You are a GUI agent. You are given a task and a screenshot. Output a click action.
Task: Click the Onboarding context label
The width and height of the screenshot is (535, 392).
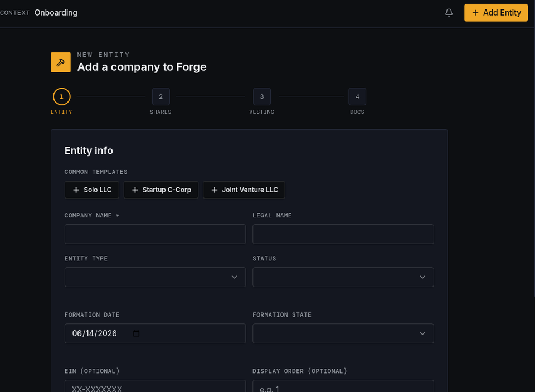56,13
